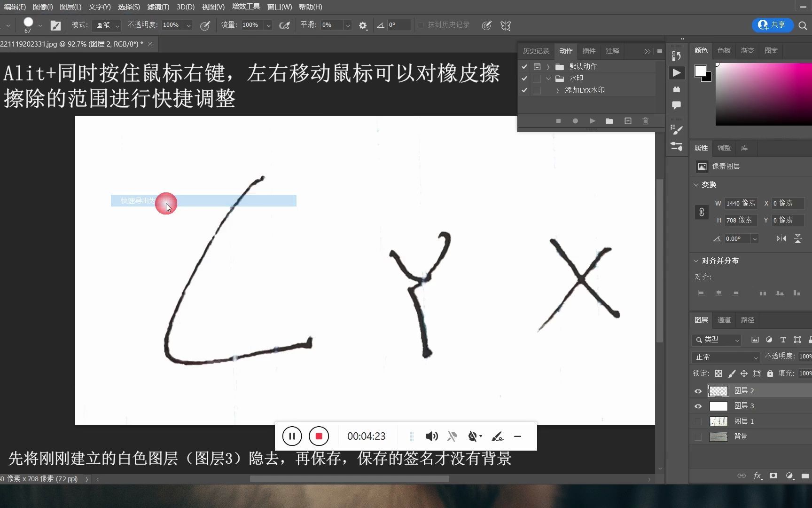
Task: Open 平滑 value dropdown arrow
Action: click(x=348, y=25)
